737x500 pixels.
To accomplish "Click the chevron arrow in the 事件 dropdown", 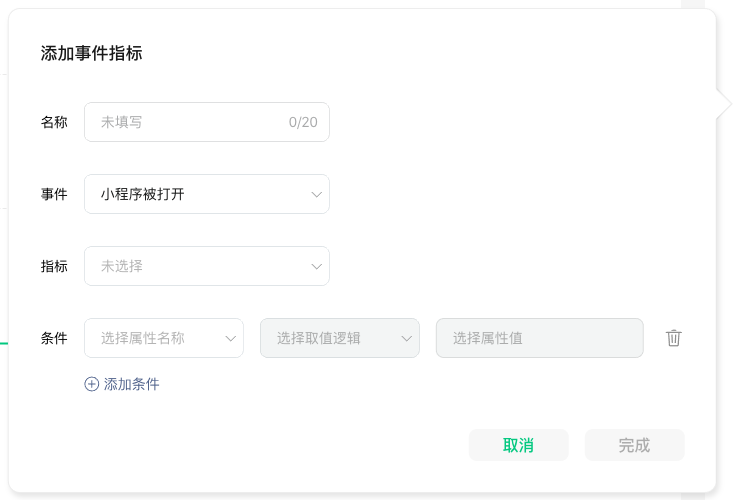I will (316, 194).
